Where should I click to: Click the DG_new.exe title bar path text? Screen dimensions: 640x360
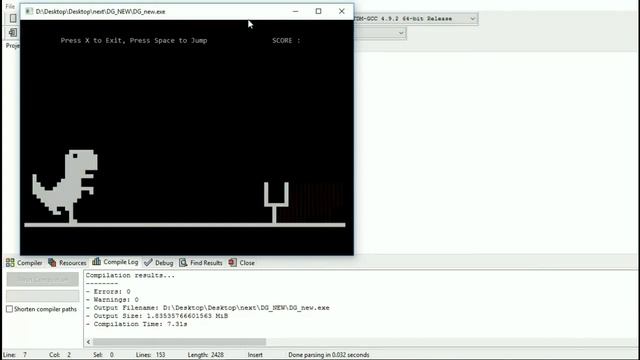point(100,12)
